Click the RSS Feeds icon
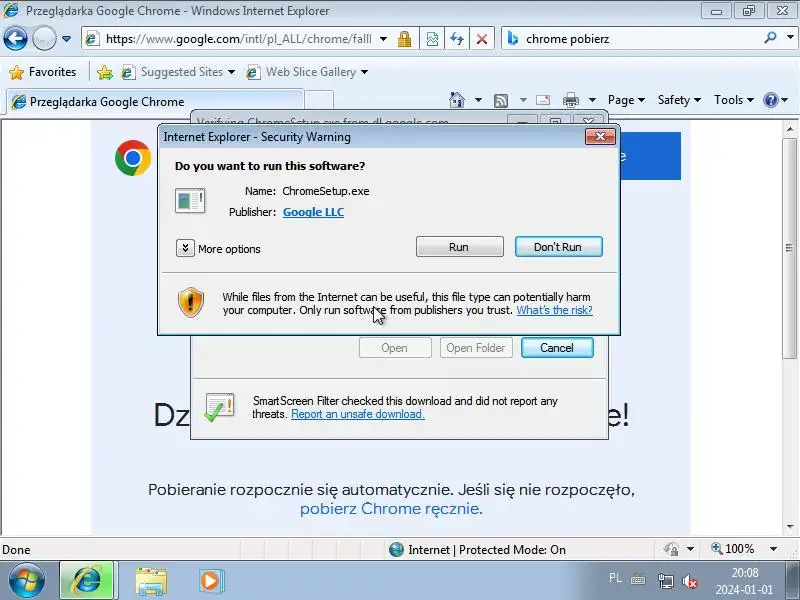Viewport: 800px width, 600px height. pos(501,100)
